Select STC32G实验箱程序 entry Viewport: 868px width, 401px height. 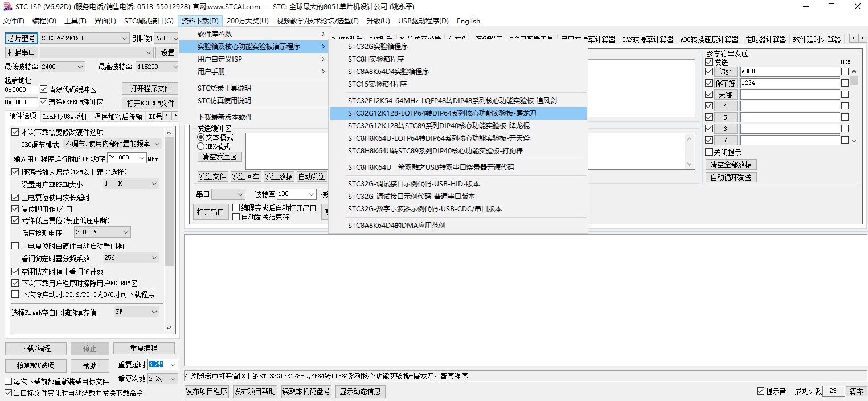pyautogui.click(x=458, y=47)
